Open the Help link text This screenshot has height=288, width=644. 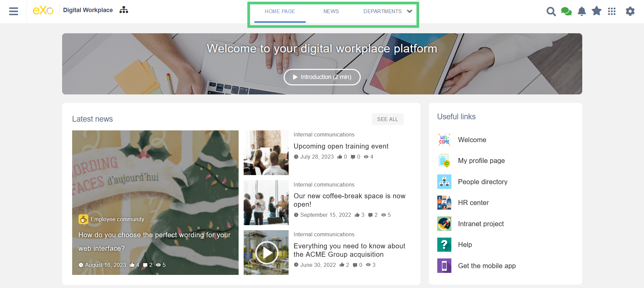point(465,245)
